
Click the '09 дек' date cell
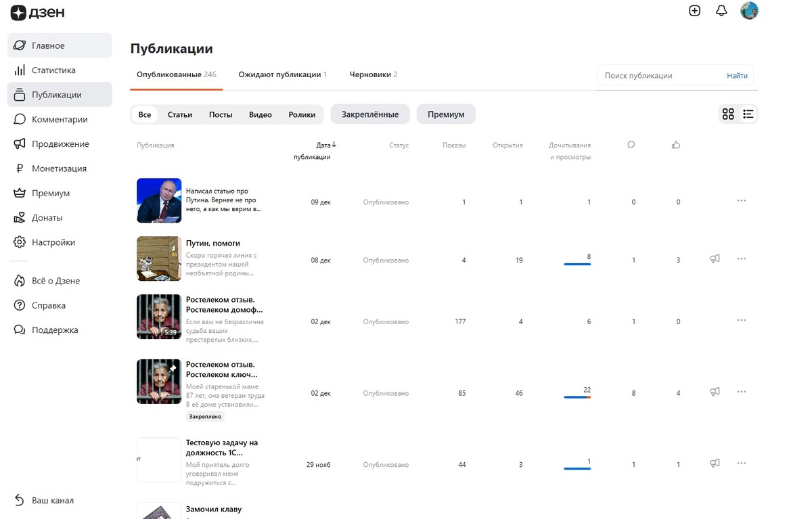tap(321, 202)
